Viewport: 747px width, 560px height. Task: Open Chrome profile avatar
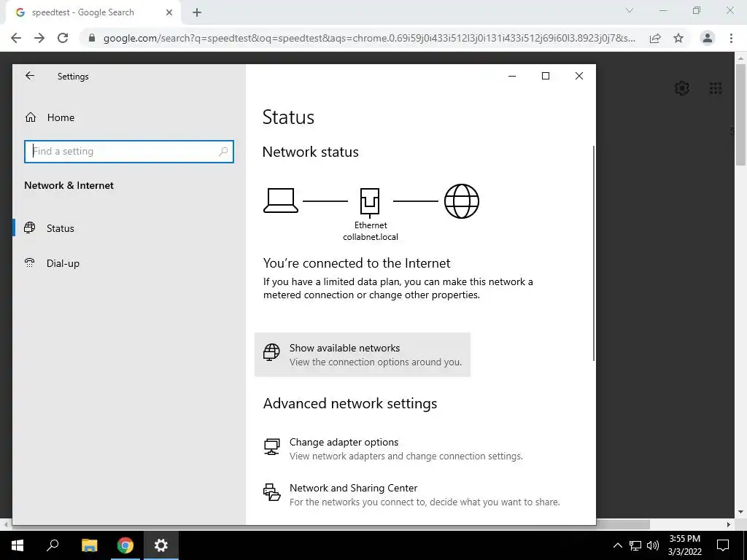pyautogui.click(x=708, y=38)
